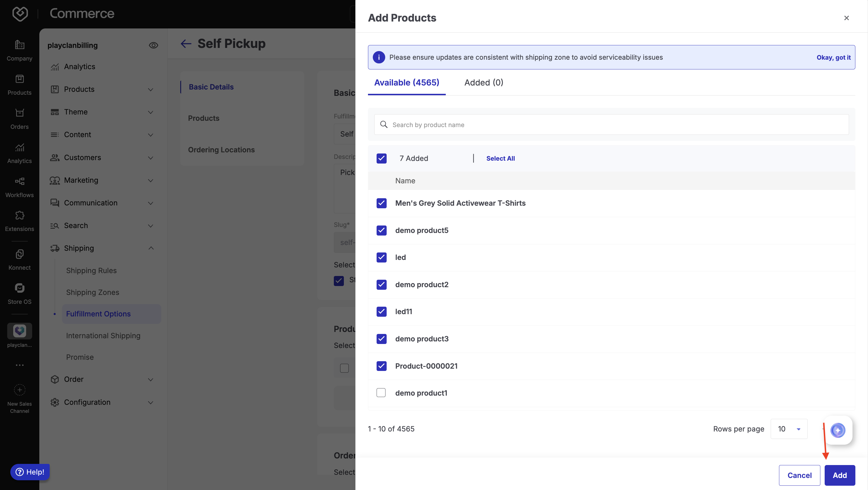Toggle the storefront preview eye icon
Screen dimensions: 868x490
click(153, 45)
